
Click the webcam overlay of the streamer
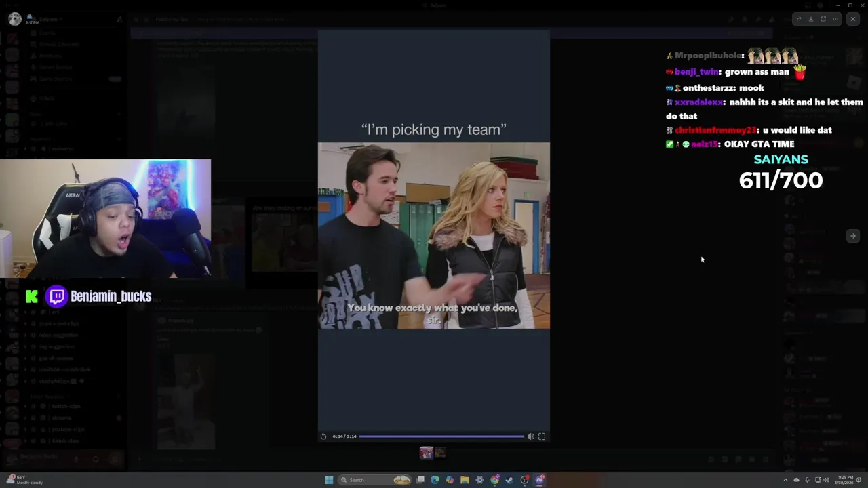(x=105, y=219)
